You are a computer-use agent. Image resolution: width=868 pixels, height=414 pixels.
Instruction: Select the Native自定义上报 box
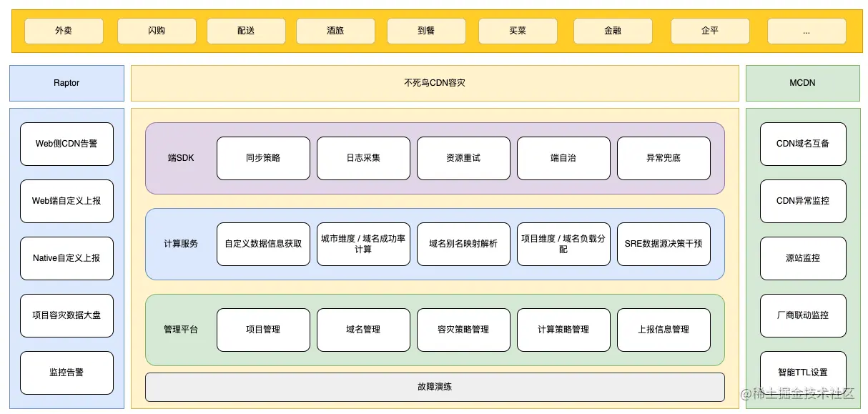[66, 258]
